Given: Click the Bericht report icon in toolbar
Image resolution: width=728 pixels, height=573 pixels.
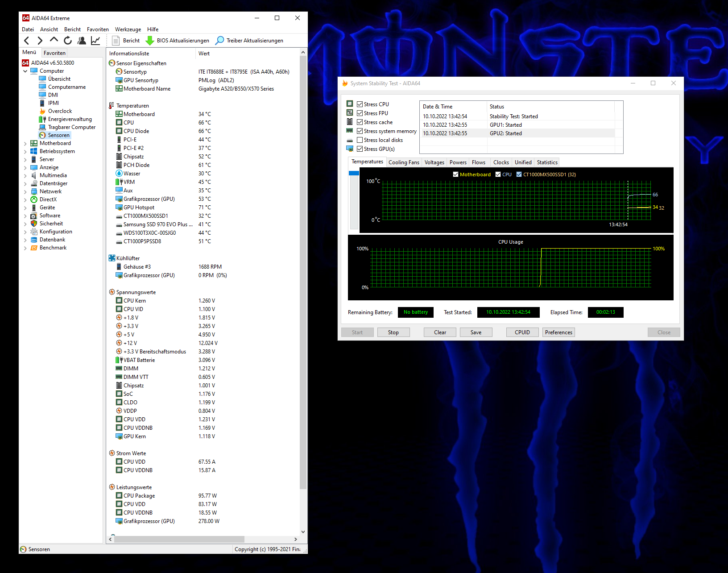Looking at the screenshot, I should pyautogui.click(x=116, y=41).
